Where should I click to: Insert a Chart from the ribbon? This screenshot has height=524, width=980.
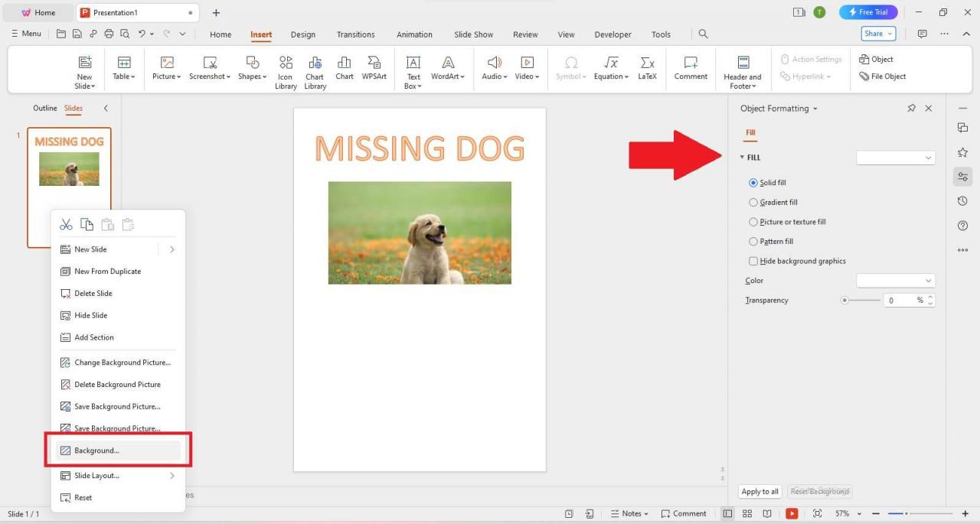(344, 69)
